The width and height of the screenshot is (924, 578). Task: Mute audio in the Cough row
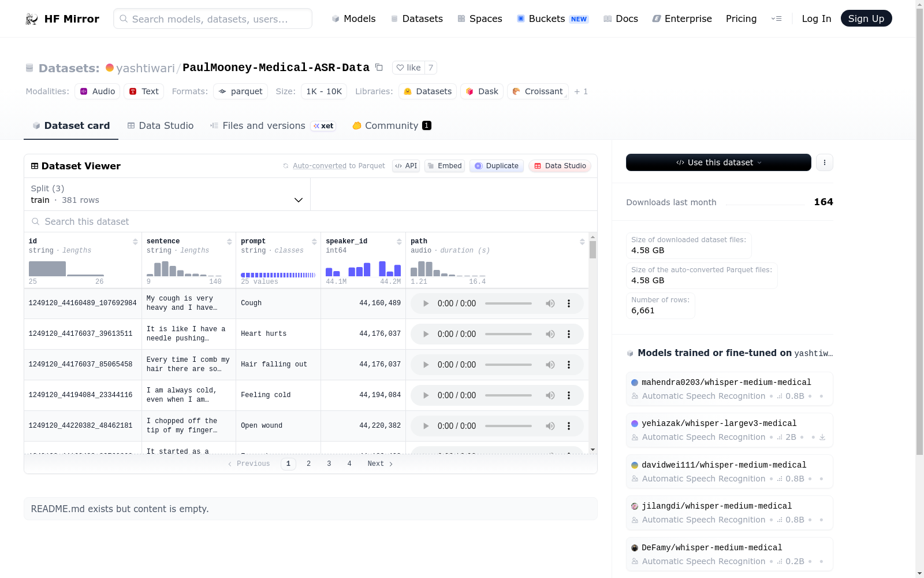tap(550, 303)
